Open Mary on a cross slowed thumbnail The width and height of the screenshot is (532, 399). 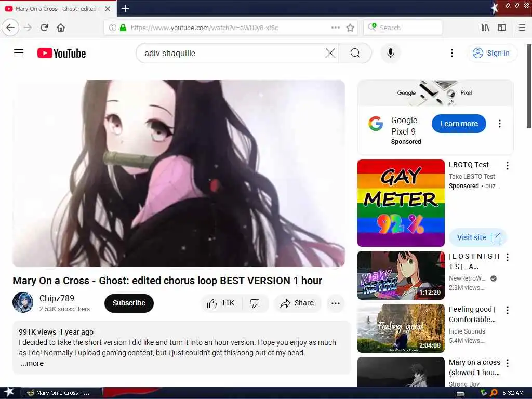tap(401, 371)
